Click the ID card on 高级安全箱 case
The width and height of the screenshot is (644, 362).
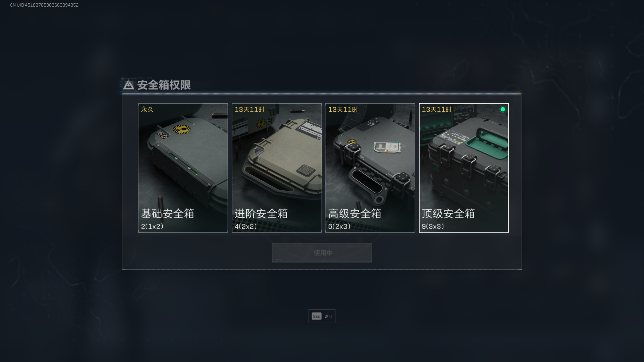pyautogui.click(x=387, y=147)
